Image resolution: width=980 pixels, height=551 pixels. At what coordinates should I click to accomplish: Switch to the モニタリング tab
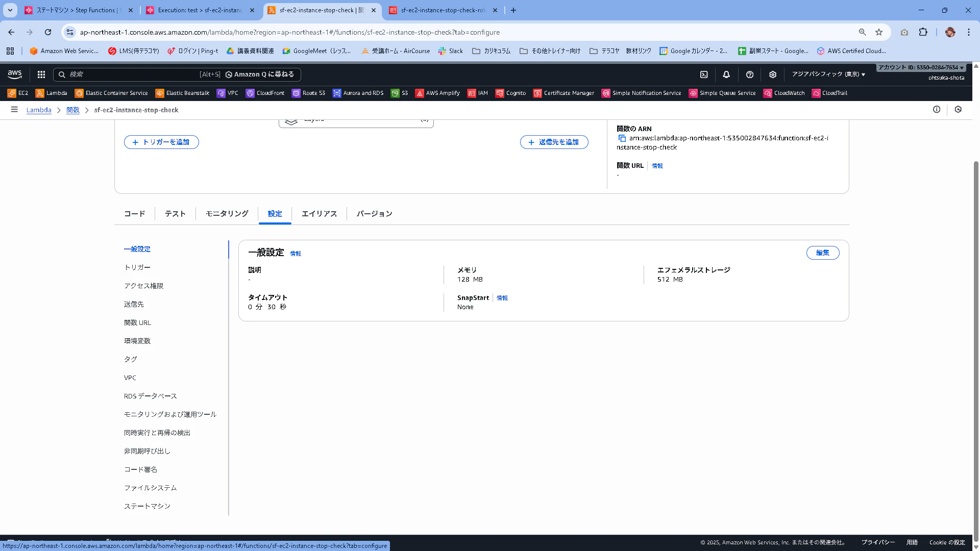[227, 214]
